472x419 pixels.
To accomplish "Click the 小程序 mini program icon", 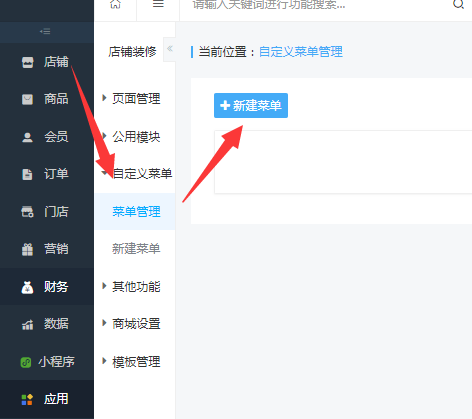I will 26,362.
